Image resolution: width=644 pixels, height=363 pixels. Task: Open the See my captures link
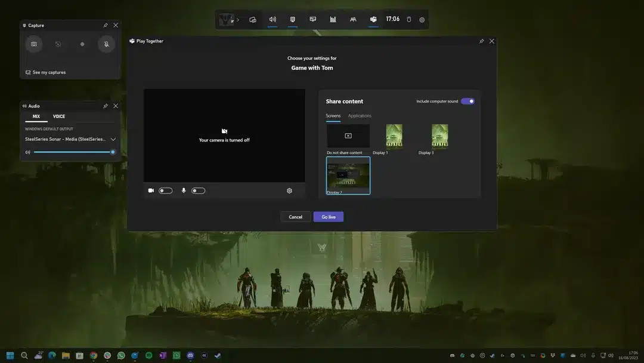(x=49, y=72)
